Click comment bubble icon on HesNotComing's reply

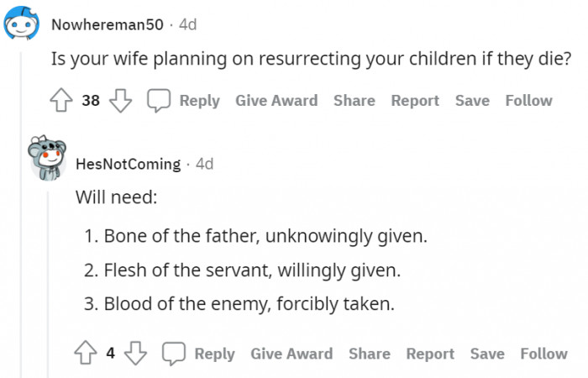coord(174,354)
